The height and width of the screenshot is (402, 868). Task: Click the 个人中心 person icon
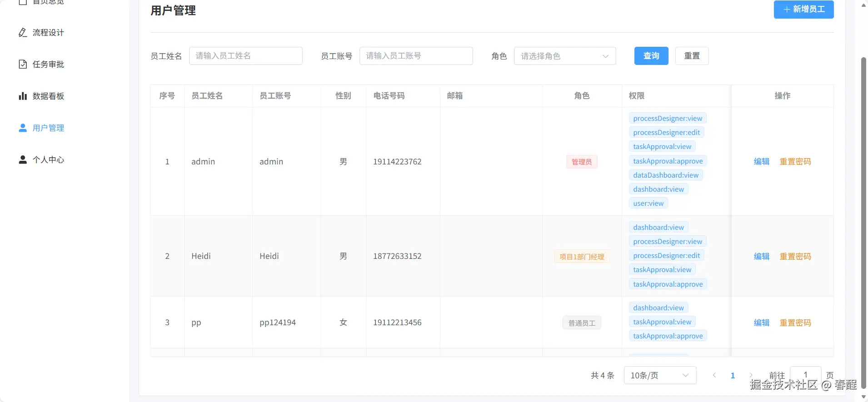pos(23,160)
